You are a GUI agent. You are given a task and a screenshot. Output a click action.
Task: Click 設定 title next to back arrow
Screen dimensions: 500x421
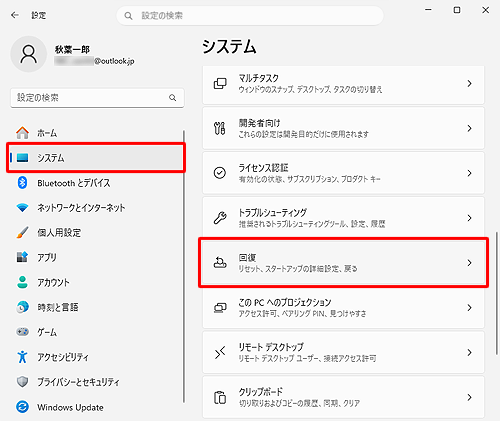point(39,15)
